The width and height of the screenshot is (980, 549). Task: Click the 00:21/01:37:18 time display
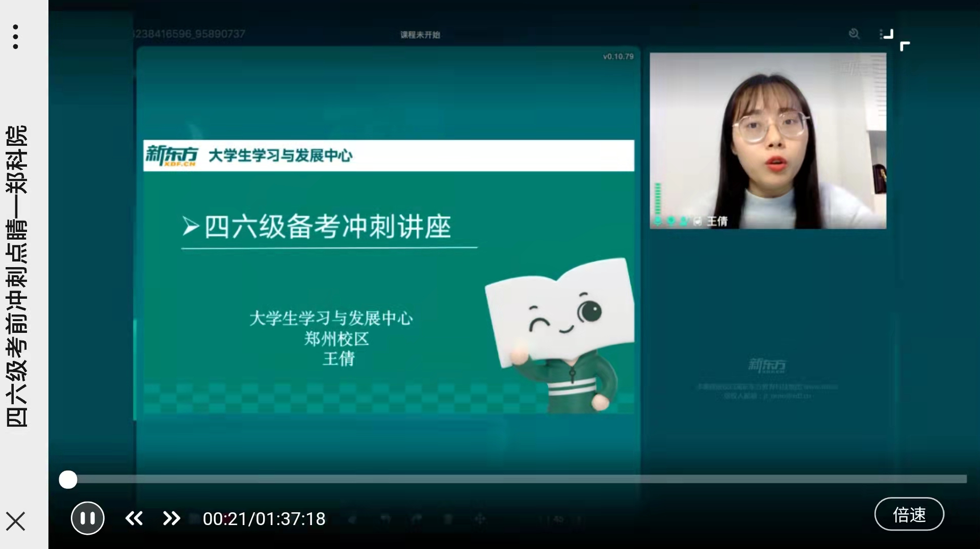(264, 518)
